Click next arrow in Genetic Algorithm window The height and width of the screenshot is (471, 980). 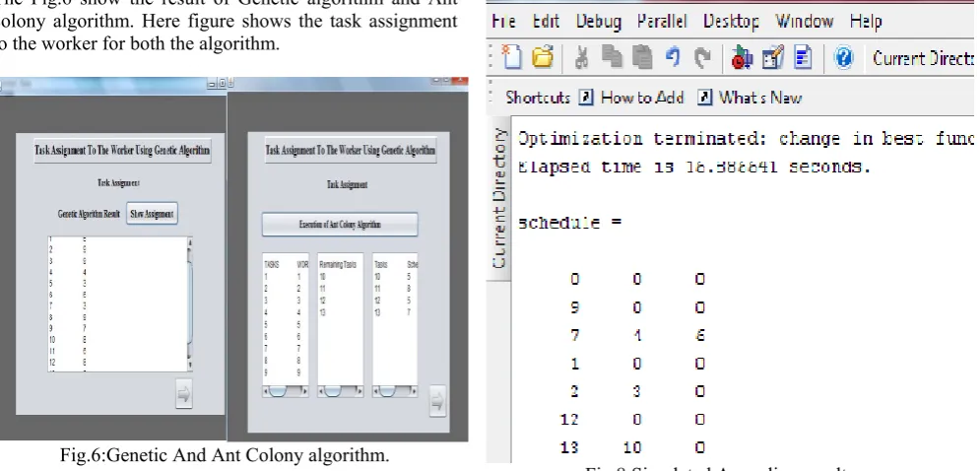click(183, 394)
